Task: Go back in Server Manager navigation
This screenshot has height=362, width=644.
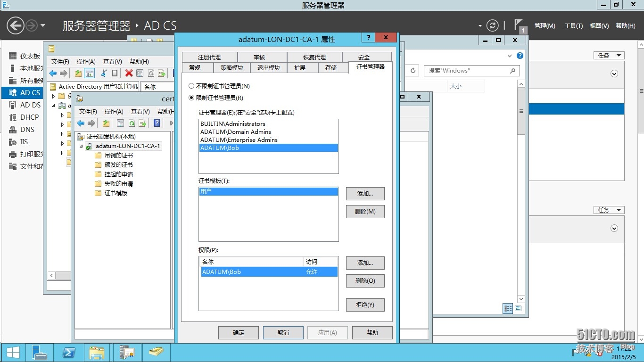Action: [15, 25]
